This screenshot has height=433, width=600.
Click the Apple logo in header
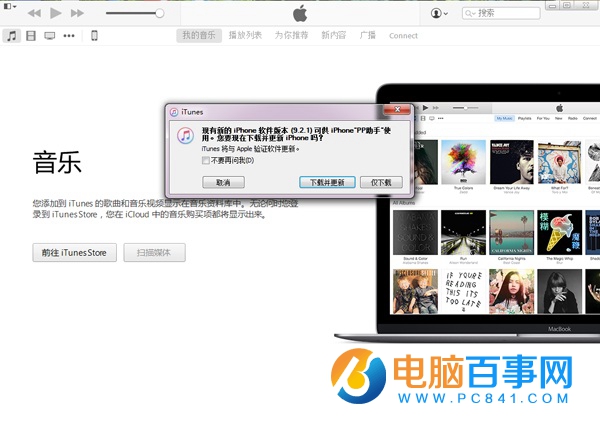point(300,13)
